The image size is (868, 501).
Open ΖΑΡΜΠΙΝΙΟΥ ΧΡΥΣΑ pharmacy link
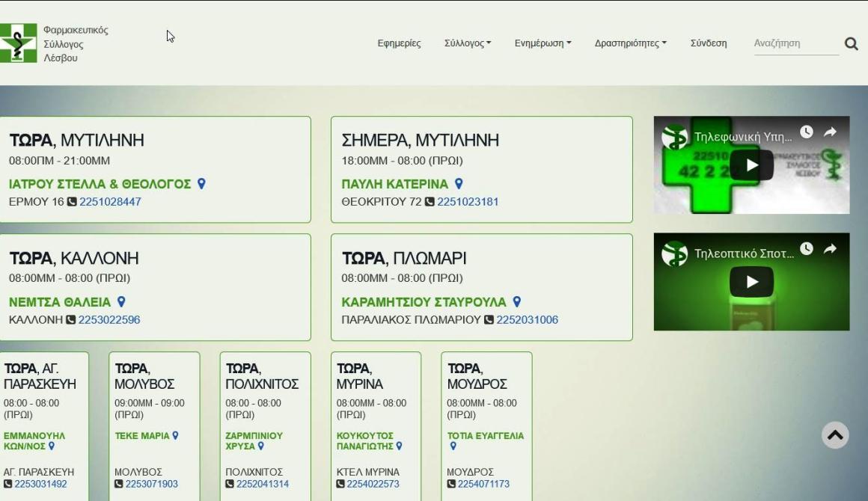click(x=254, y=440)
